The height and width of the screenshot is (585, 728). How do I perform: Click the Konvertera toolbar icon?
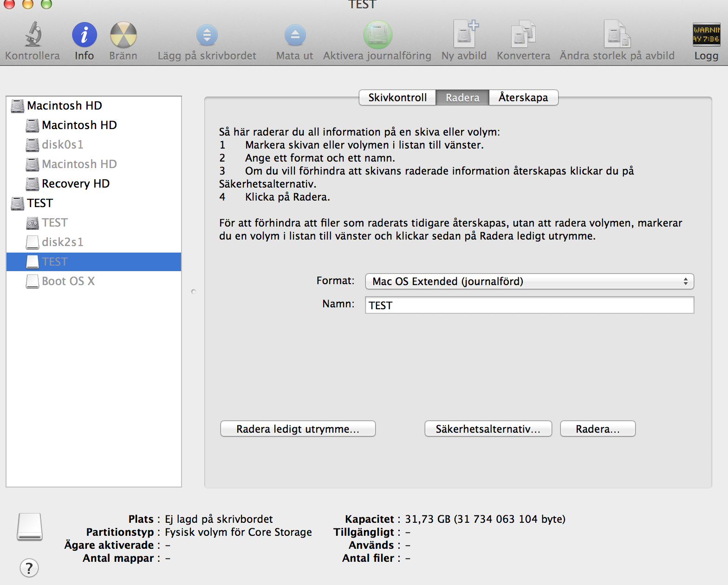pyautogui.click(x=524, y=34)
